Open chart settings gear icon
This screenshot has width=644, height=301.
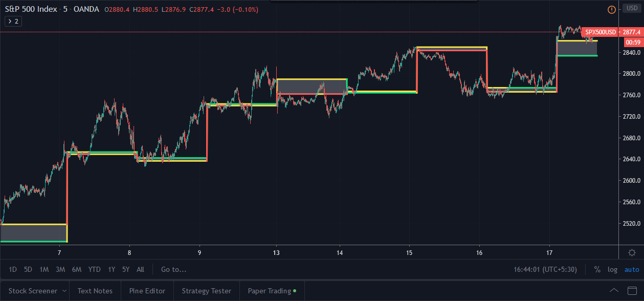[x=632, y=252]
